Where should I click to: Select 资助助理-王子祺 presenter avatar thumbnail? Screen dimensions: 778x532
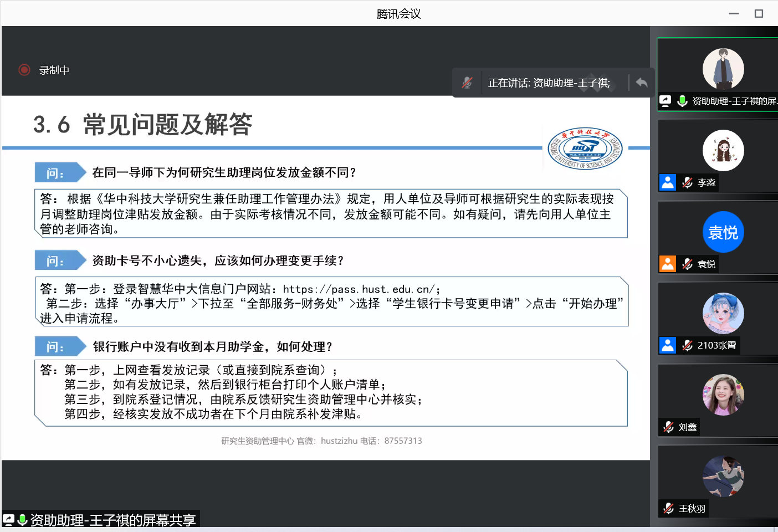pyautogui.click(x=723, y=69)
